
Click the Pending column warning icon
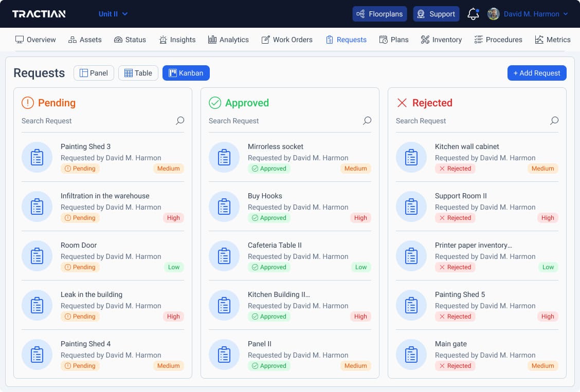pyautogui.click(x=28, y=103)
